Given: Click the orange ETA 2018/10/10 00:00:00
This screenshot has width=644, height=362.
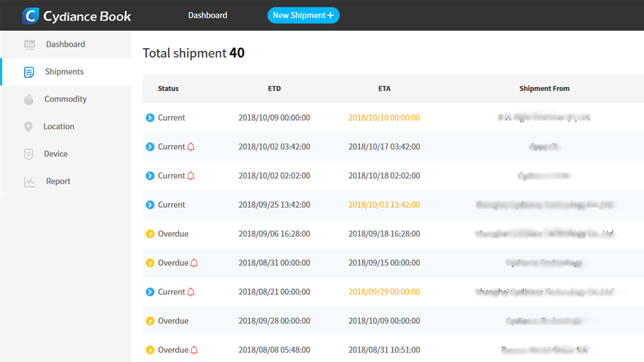Looking at the screenshot, I should 384,117.
